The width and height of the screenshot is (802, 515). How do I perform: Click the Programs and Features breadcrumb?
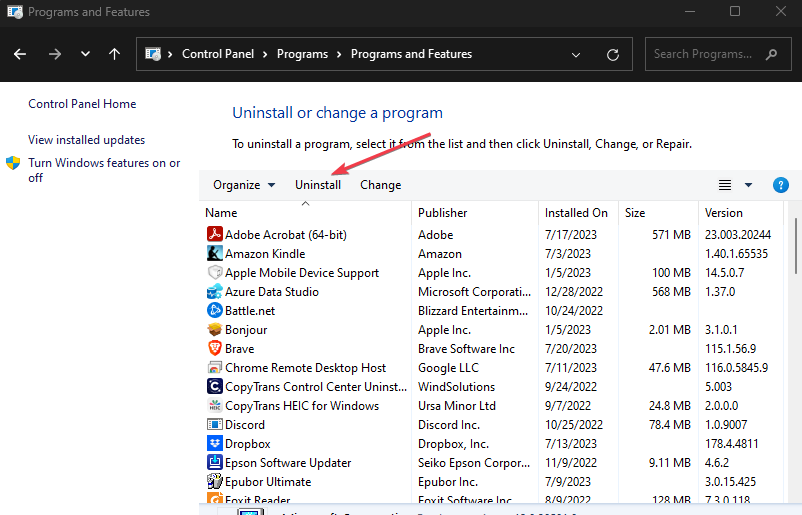pyautogui.click(x=411, y=54)
